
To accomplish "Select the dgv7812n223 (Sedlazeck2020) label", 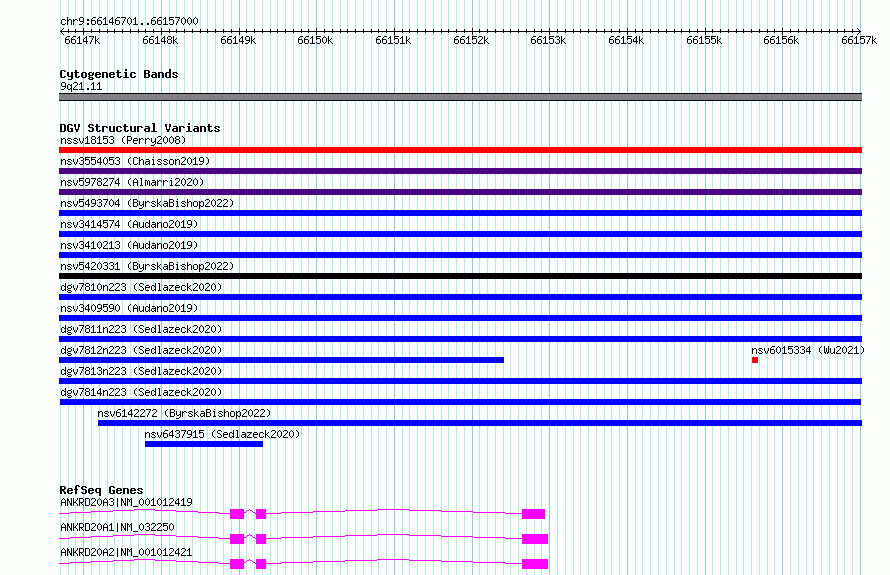I will point(141,350).
